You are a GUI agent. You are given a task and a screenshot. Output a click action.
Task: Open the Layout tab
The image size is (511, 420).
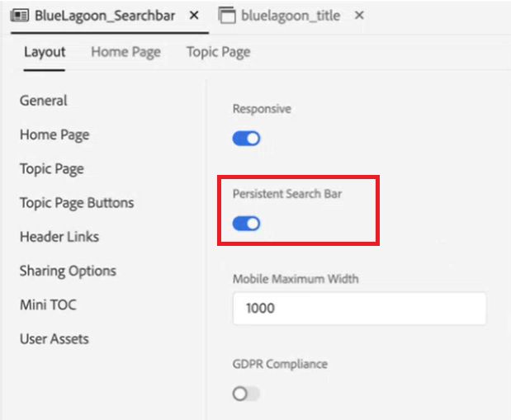click(45, 52)
